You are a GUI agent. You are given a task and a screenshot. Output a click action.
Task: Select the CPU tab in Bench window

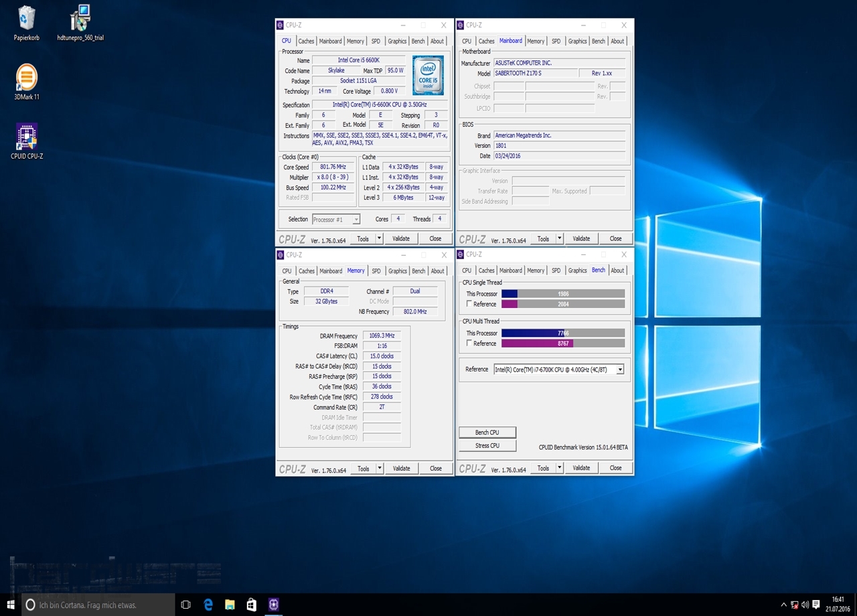[467, 271]
